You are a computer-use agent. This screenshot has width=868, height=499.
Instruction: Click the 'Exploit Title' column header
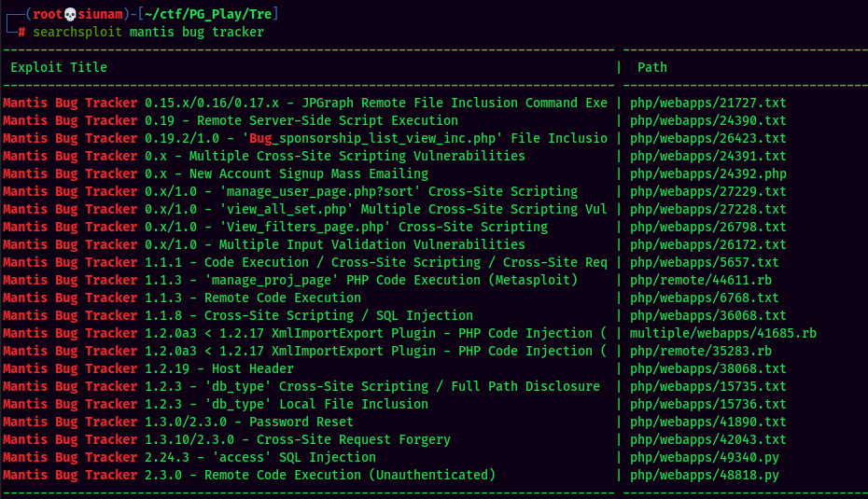pos(59,67)
